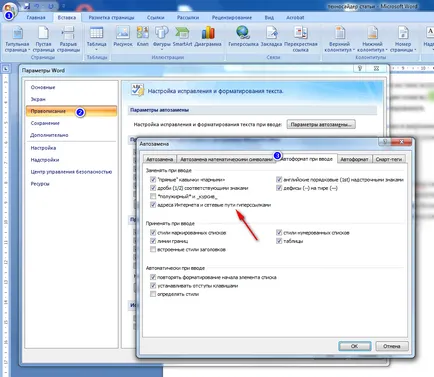
Task: Open the Вид ribbon tab
Action: pos(269,17)
